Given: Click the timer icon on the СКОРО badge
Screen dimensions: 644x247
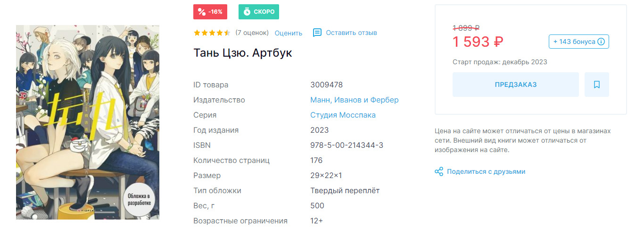Looking at the screenshot, I should point(247,12).
